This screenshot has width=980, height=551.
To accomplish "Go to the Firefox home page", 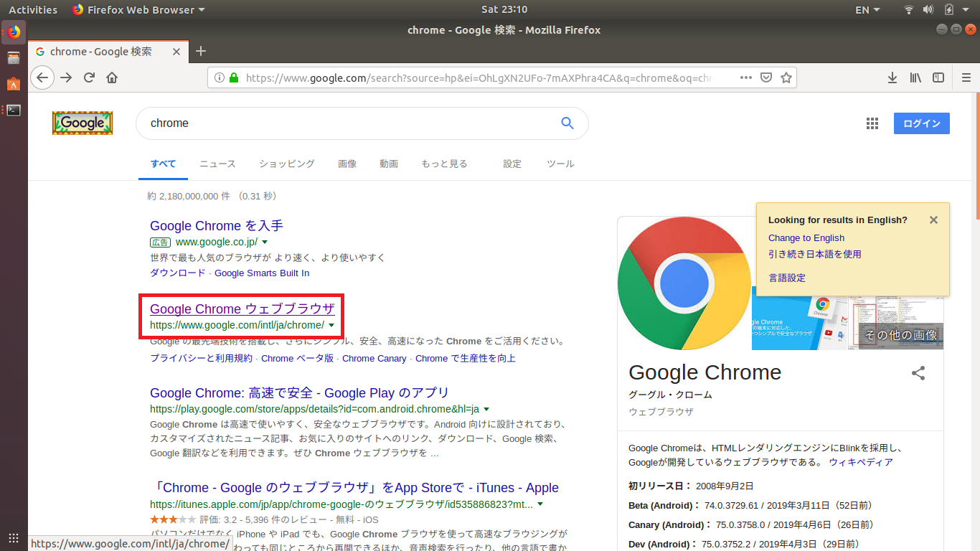I will pyautogui.click(x=112, y=77).
